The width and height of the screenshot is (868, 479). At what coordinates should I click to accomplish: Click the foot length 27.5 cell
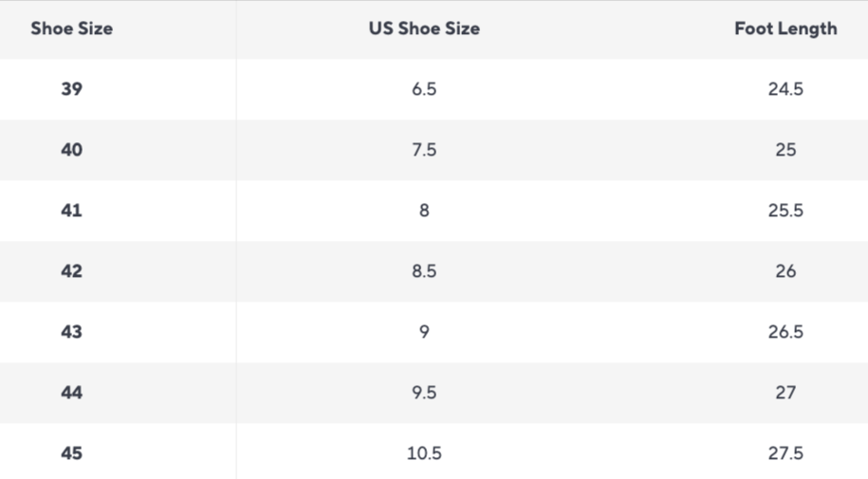(x=785, y=453)
